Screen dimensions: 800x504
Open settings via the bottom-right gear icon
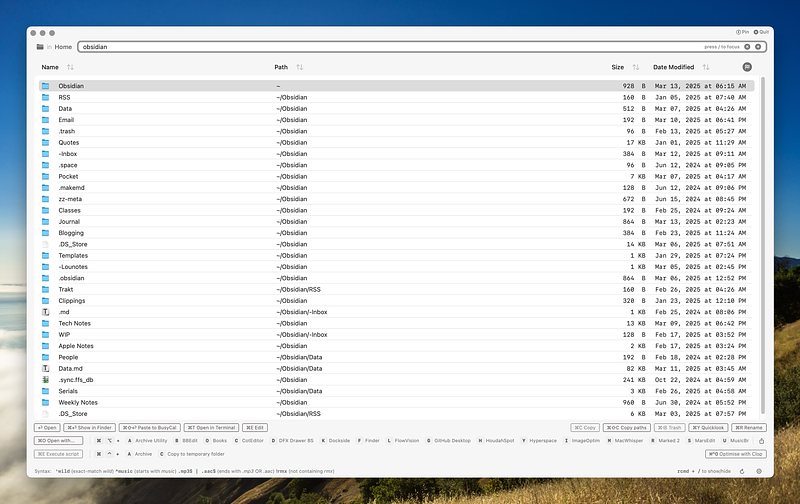click(759, 471)
